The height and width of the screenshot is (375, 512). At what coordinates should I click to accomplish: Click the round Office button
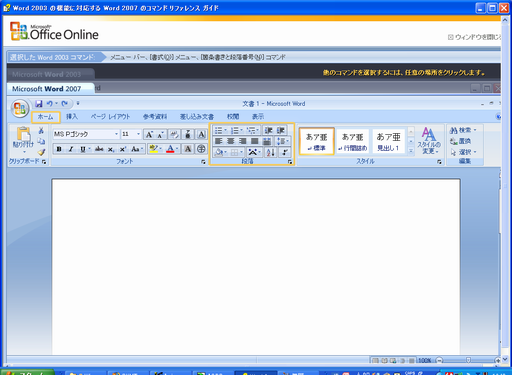click(19, 108)
